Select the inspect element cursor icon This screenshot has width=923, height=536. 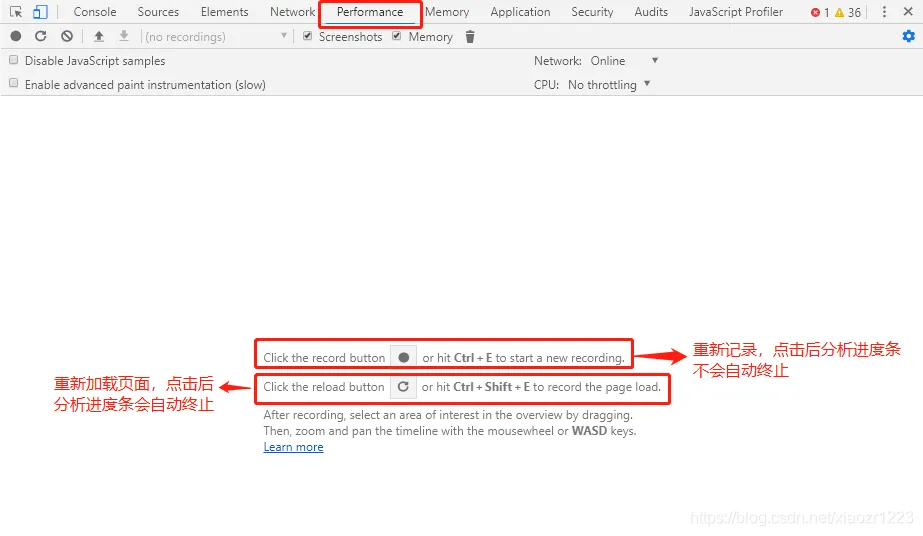pos(16,12)
